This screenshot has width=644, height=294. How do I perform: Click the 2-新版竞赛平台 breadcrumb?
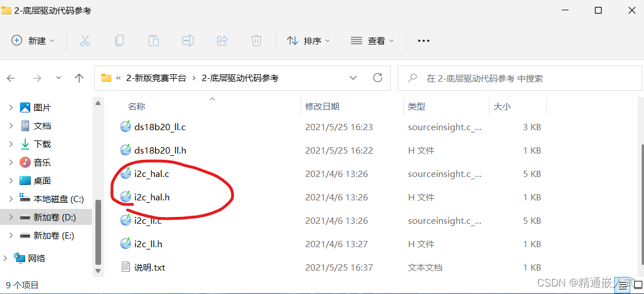(156, 78)
